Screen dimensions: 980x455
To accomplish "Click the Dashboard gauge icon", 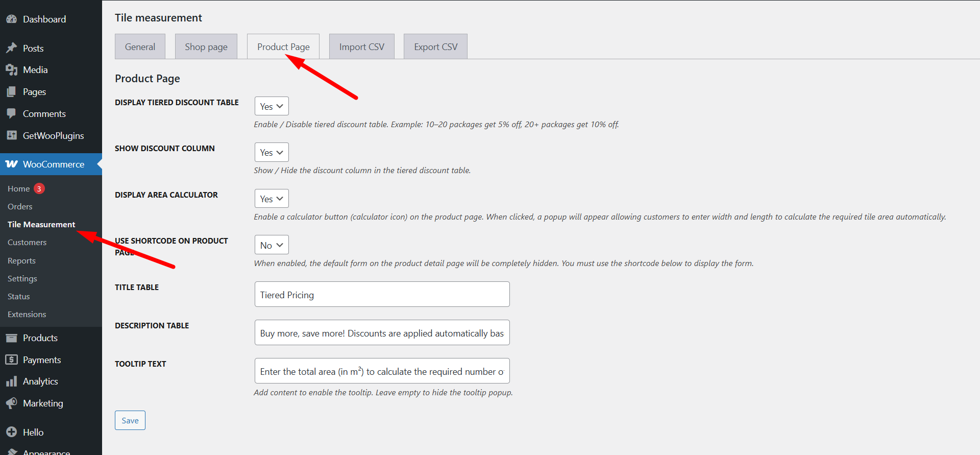I will (11, 19).
